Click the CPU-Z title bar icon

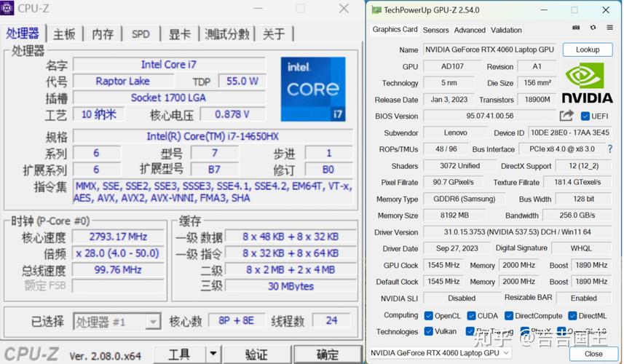[x=7, y=7]
